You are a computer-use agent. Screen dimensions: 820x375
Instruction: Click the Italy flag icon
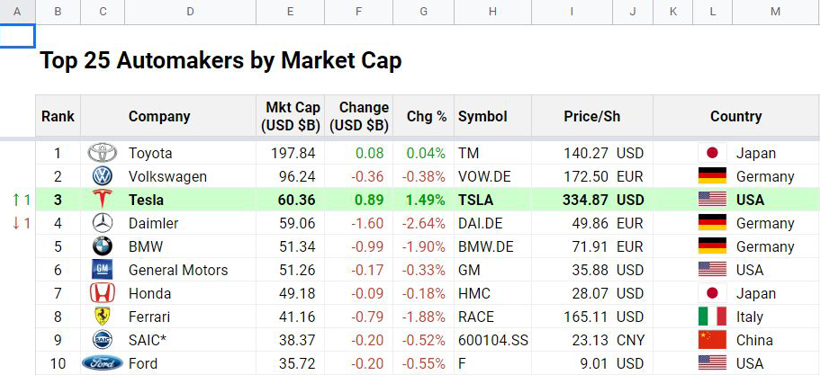tap(712, 316)
